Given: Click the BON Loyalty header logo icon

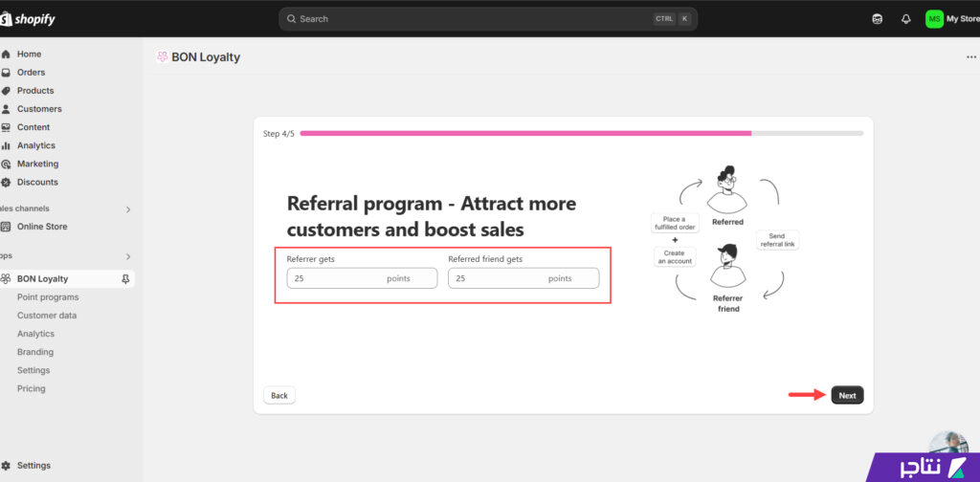Looking at the screenshot, I should tap(162, 56).
